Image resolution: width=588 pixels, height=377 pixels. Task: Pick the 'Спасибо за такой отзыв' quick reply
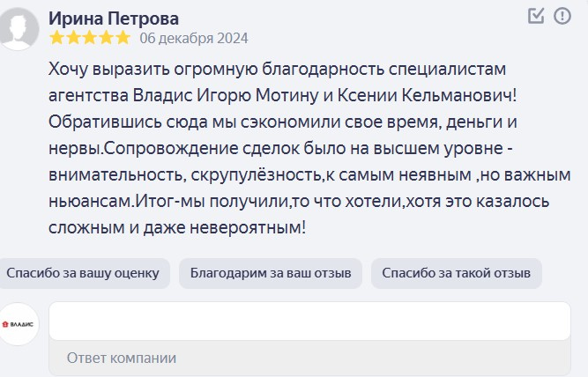pyautogui.click(x=457, y=273)
